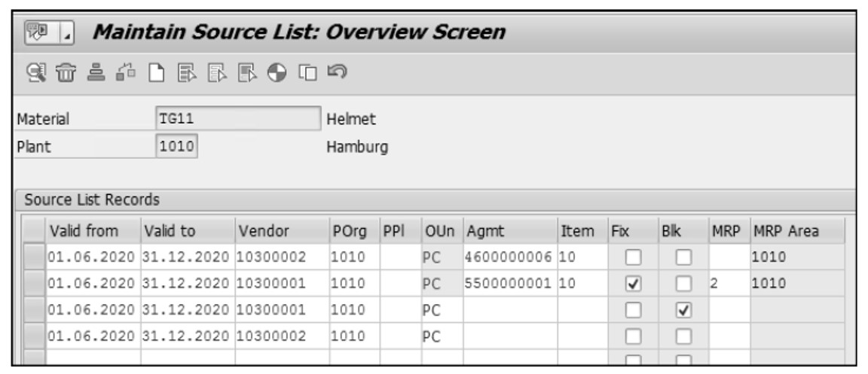The image size is (868, 374).
Task: Click the Valid to column header
Action: point(188,231)
